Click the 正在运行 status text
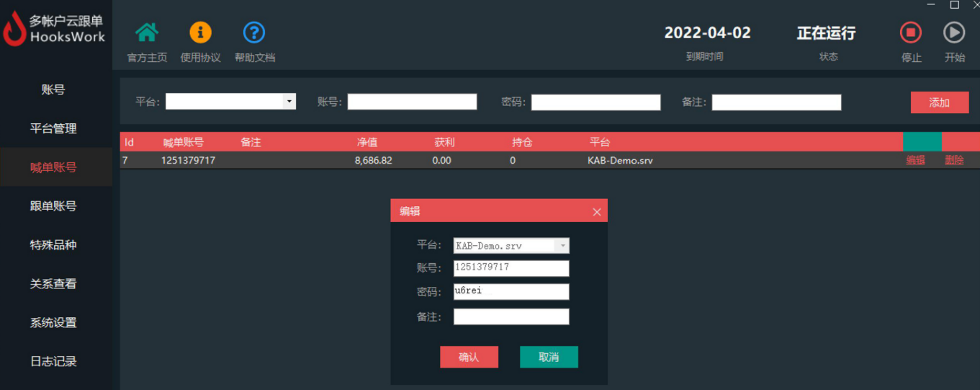This screenshot has width=980, height=390. [x=826, y=32]
